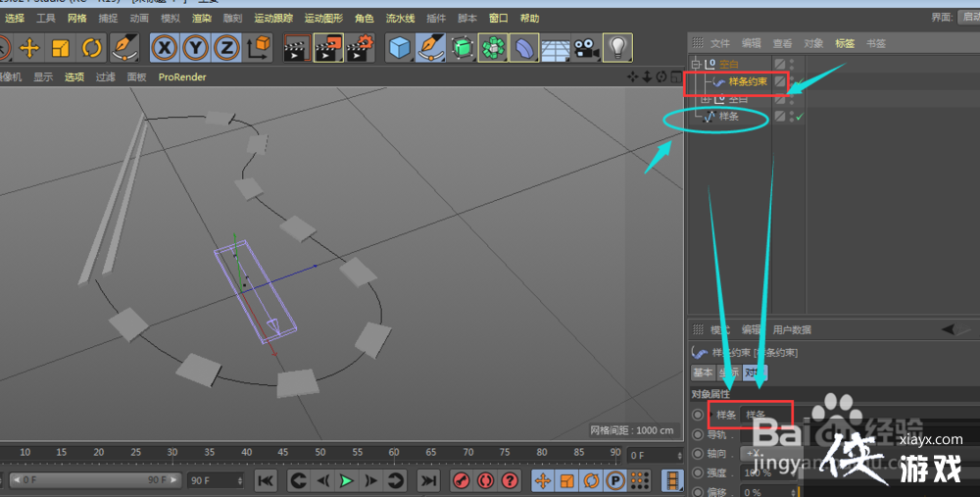Toggle Y axis lock
This screenshot has width=980, height=497.
pyautogui.click(x=196, y=47)
